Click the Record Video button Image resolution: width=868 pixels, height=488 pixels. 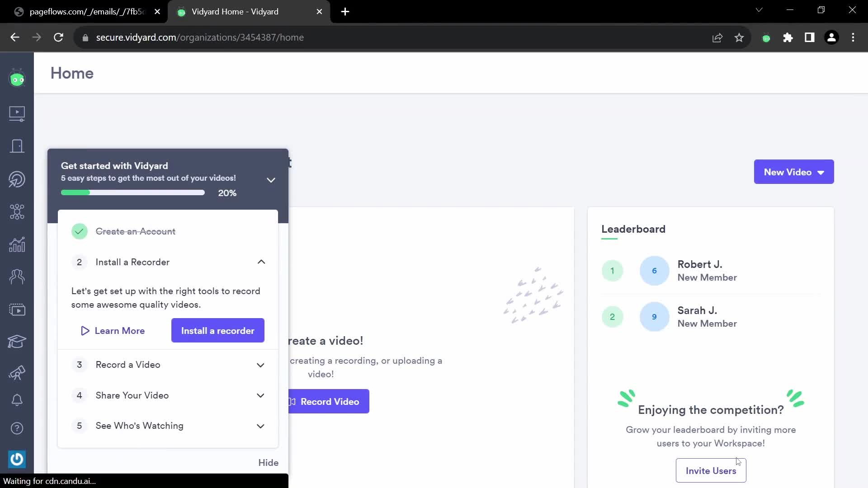pyautogui.click(x=329, y=401)
